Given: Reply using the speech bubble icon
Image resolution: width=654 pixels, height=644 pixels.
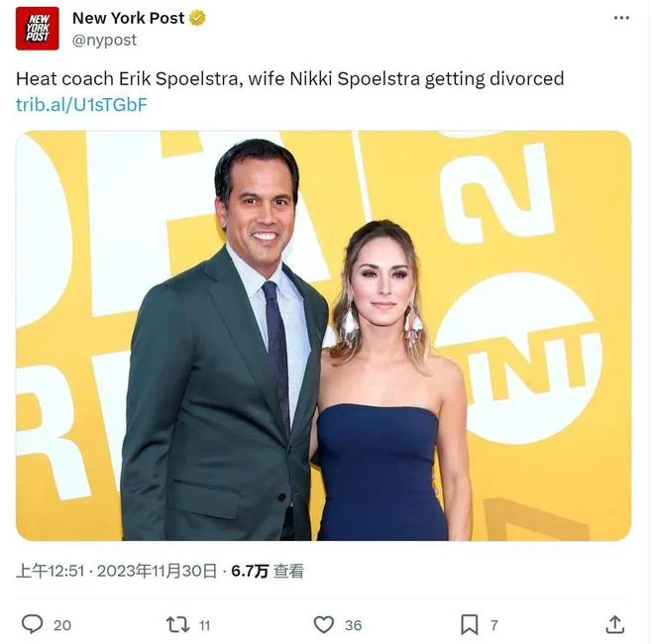Looking at the screenshot, I should pyautogui.click(x=32, y=624).
